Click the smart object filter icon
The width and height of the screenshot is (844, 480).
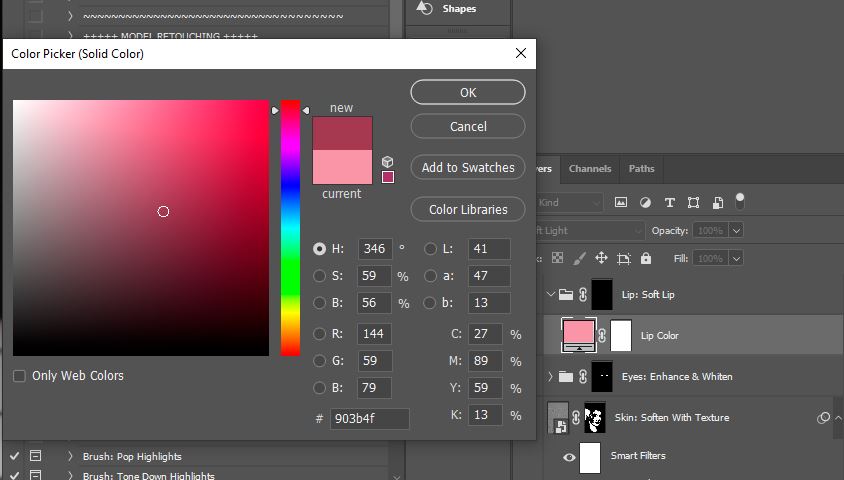[x=717, y=203]
